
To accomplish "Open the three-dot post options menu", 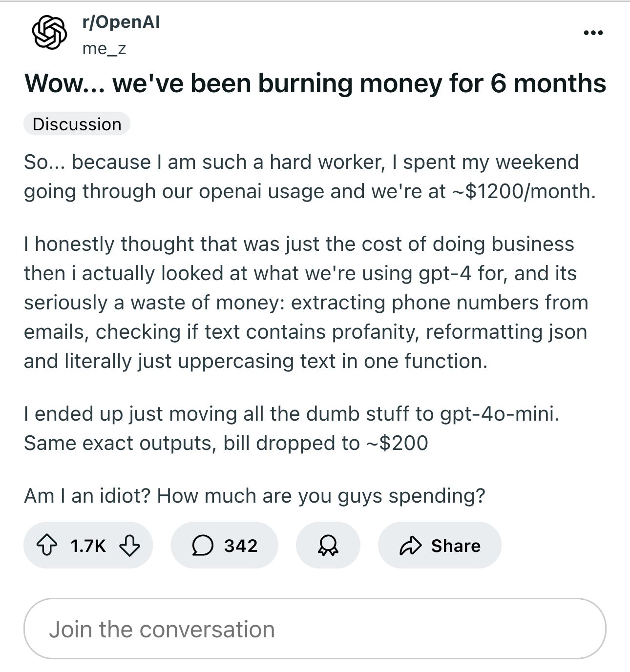I will click(x=593, y=33).
